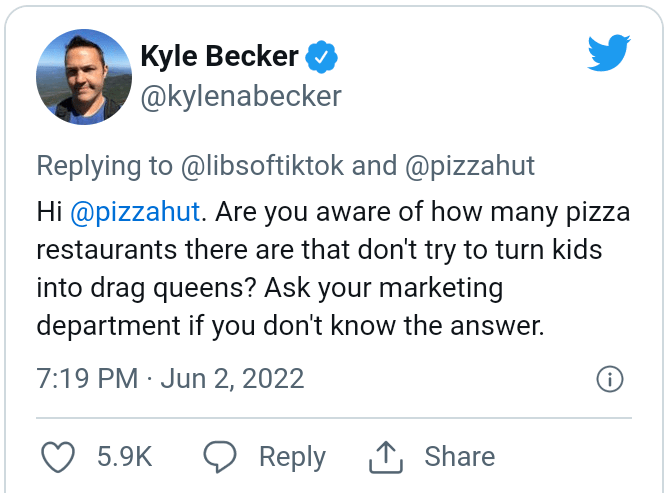Viewport: 672px width, 493px height.
Task: Open Kyle Becker's profile photo
Action: pyautogui.click(x=84, y=76)
